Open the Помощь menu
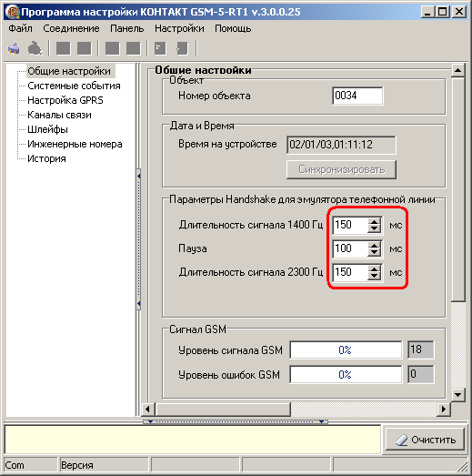Screen dimensions: 472x476 (x=233, y=28)
